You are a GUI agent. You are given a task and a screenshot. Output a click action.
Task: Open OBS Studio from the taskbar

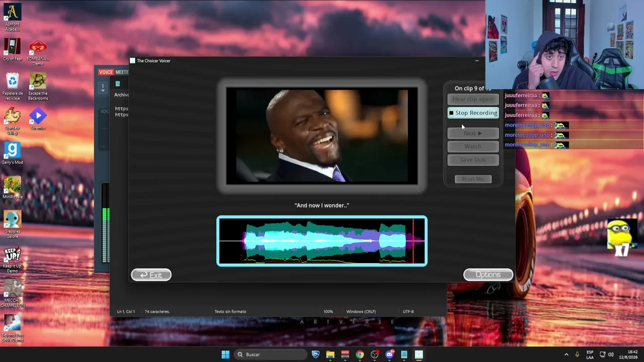tap(374, 354)
